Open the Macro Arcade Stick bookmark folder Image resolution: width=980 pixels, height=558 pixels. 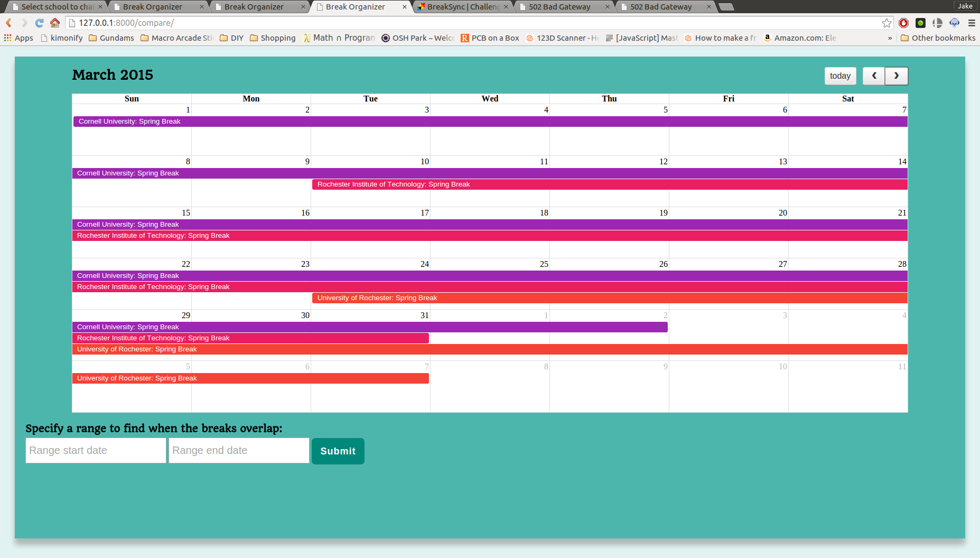[x=177, y=38]
